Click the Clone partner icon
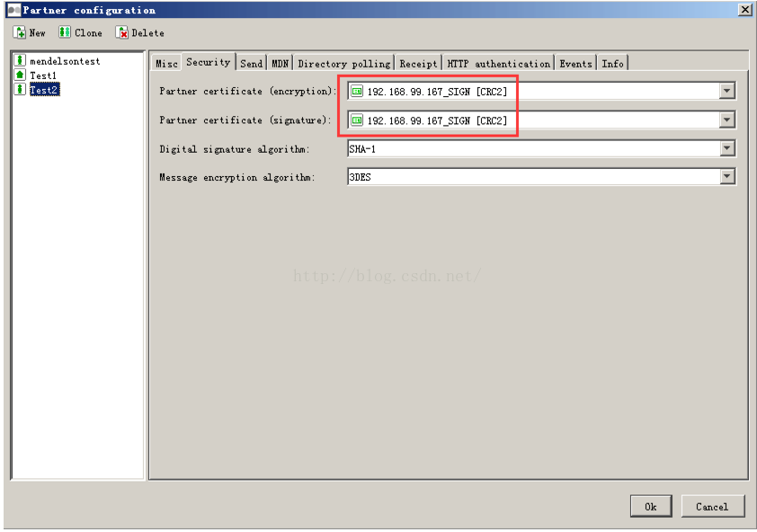The width and height of the screenshot is (757, 532). click(x=65, y=32)
